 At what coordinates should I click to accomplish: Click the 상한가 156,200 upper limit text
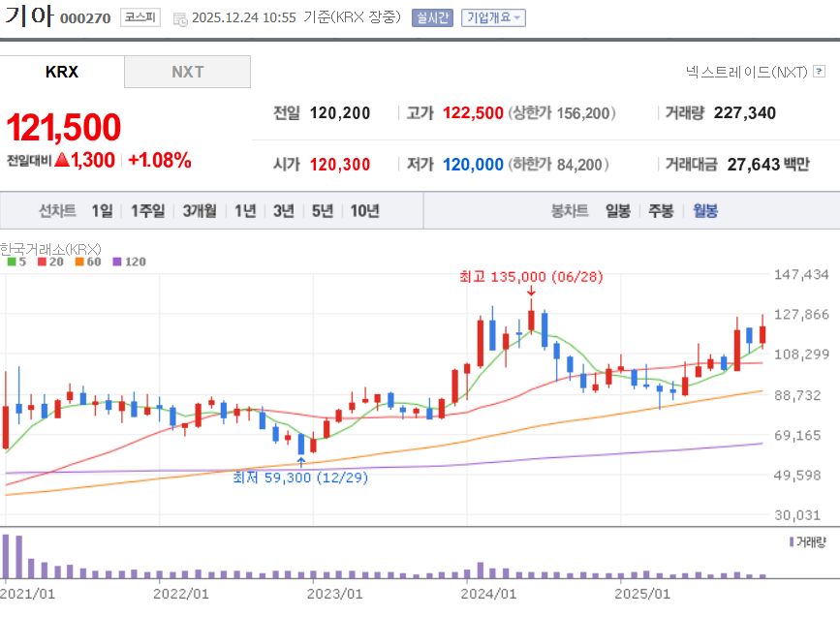562,113
